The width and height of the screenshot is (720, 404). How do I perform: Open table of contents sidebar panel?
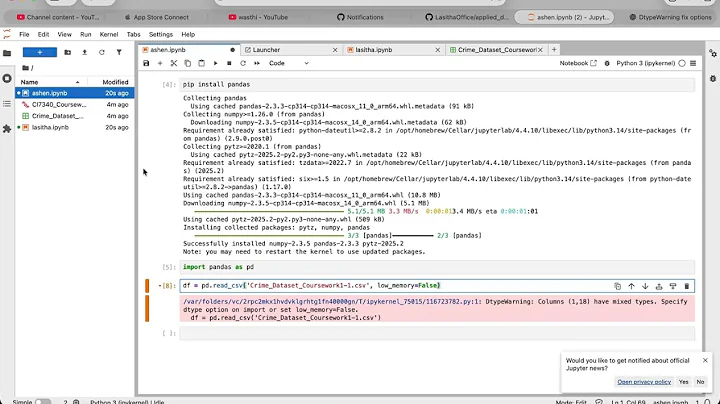[x=7, y=104]
